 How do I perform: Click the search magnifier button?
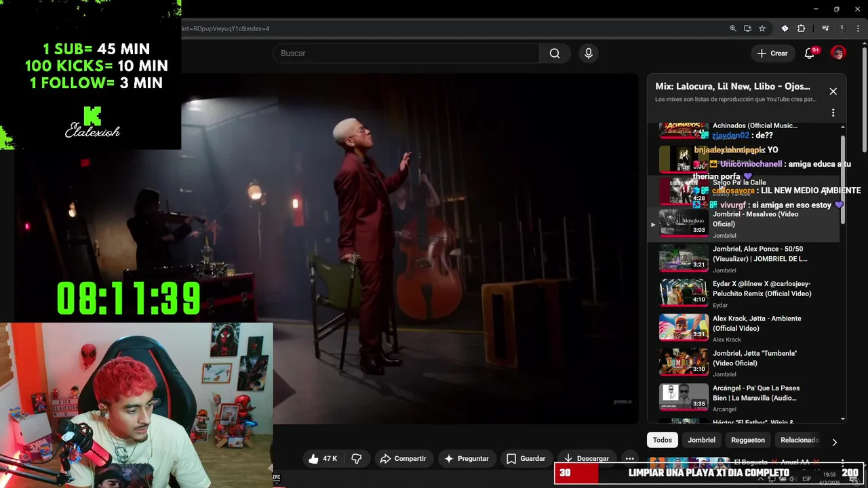[555, 54]
